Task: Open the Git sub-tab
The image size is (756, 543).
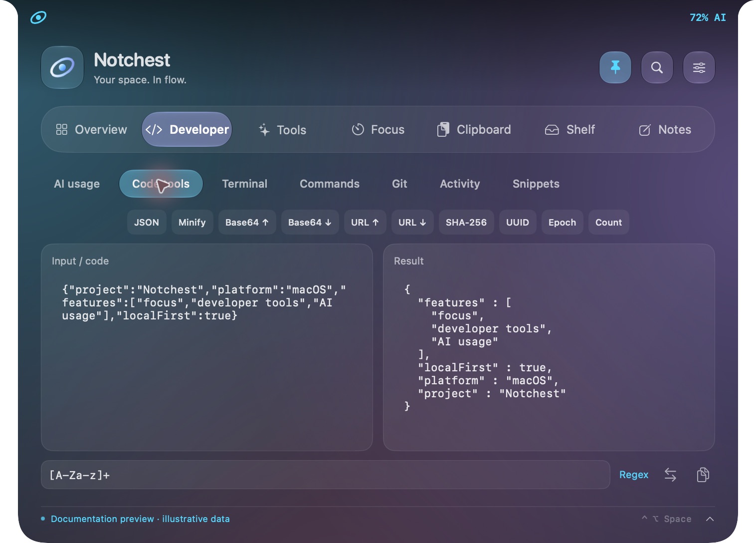Action: [x=399, y=184]
